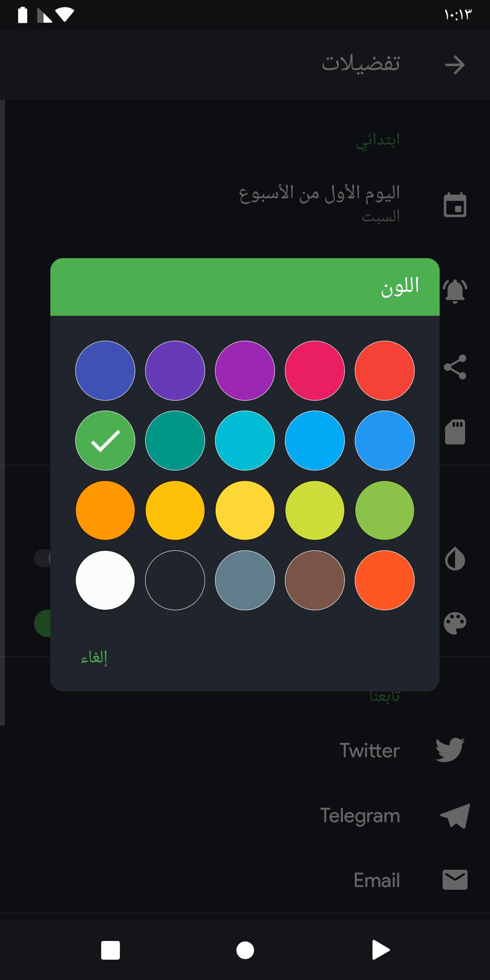The image size is (490, 980).
Task: Tap the calendar icon for first weekday
Action: click(455, 205)
